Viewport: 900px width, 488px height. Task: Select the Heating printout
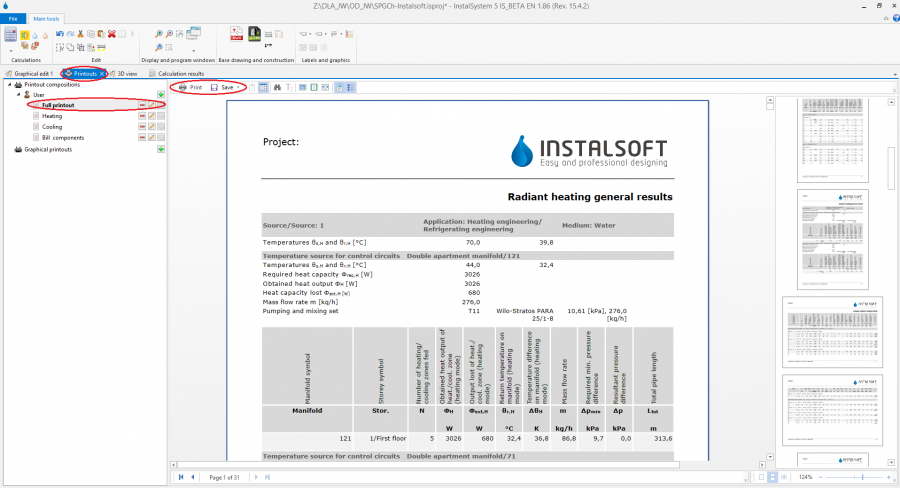[52, 116]
